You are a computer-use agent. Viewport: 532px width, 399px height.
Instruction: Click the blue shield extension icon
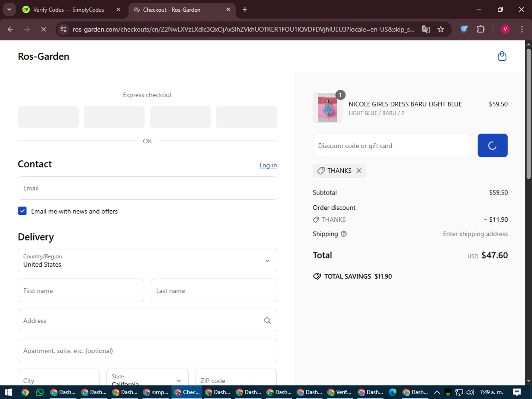pos(464,29)
